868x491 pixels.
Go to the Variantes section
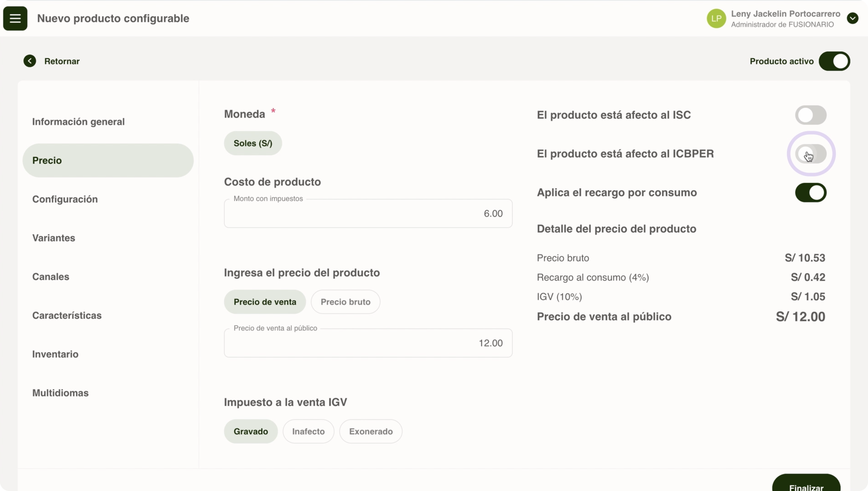[x=54, y=238]
